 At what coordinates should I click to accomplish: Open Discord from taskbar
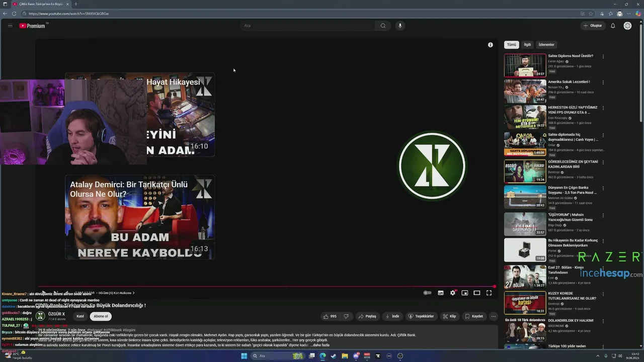pyautogui.click(x=356, y=356)
